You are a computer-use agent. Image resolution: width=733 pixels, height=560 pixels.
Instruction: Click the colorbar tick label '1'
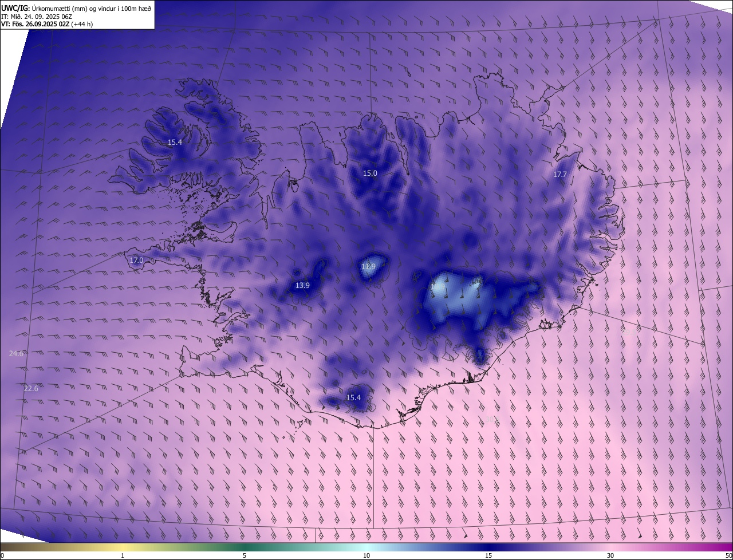tap(123, 556)
